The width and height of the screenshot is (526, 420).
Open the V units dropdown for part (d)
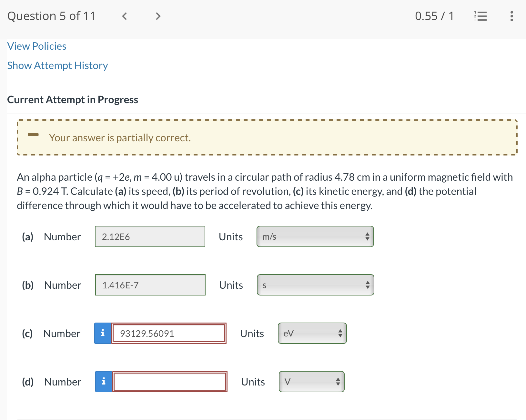click(311, 382)
